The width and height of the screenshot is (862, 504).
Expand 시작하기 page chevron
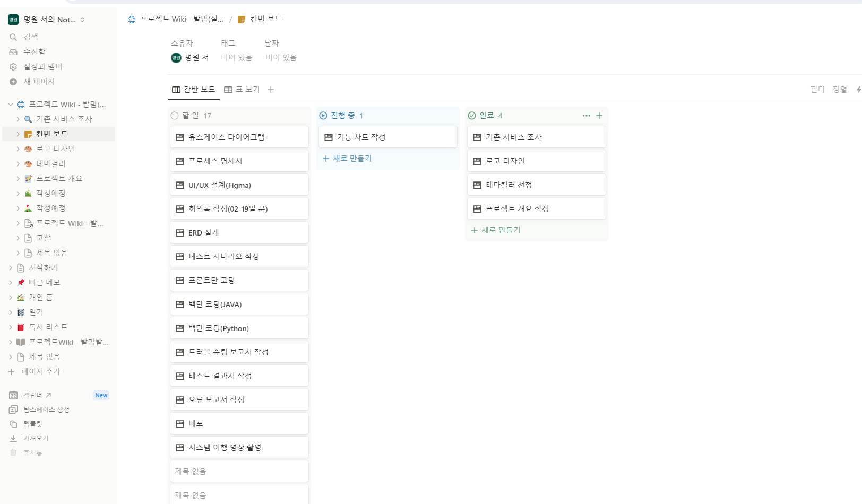tap(11, 268)
